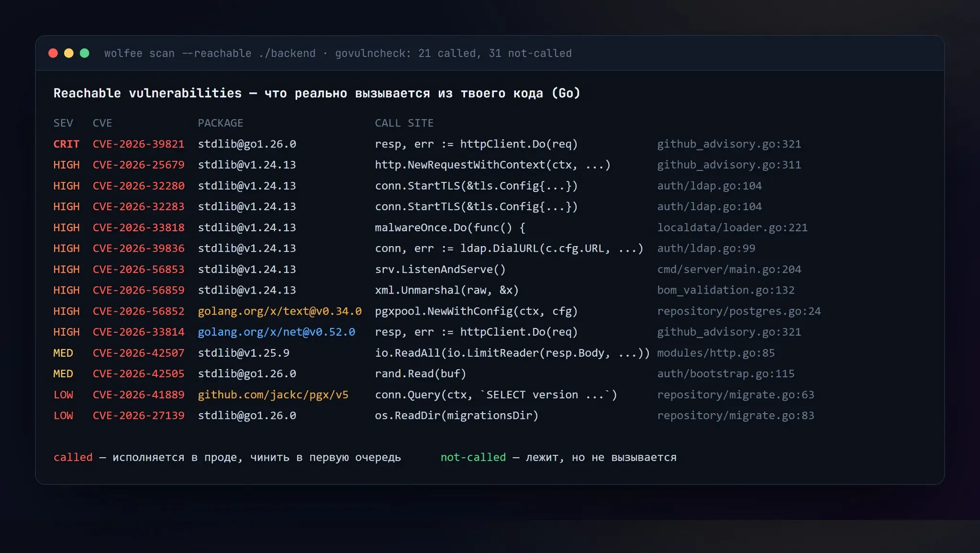Select CVE-2026-32283
The width and height of the screenshot is (980, 553).
tap(139, 206)
